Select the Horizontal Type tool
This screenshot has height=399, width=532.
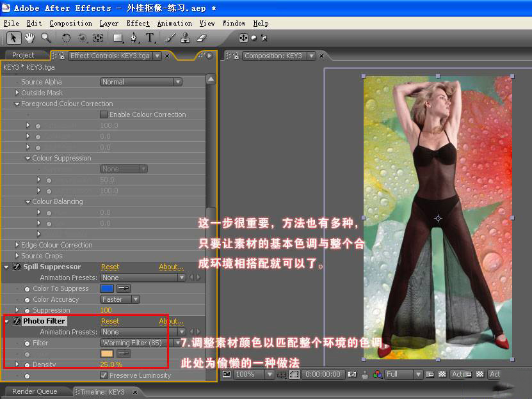tap(150, 38)
